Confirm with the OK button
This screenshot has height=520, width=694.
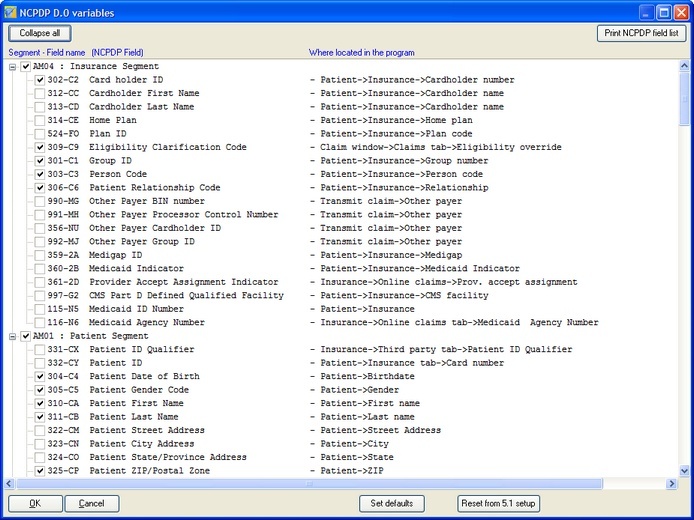point(35,504)
